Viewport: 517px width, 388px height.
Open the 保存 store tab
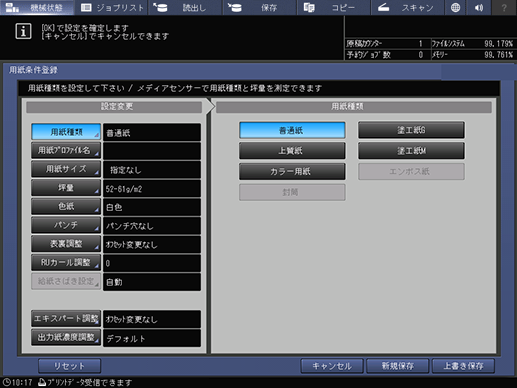259,7
